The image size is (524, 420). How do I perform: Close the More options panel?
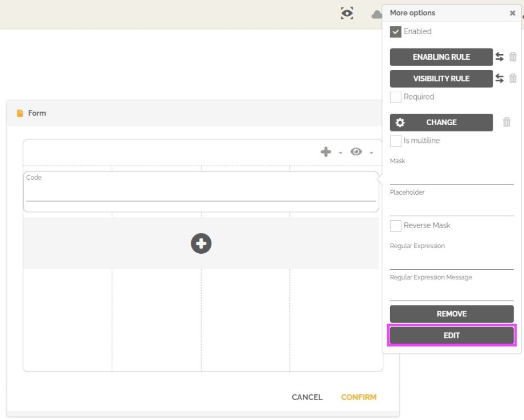[x=512, y=13]
